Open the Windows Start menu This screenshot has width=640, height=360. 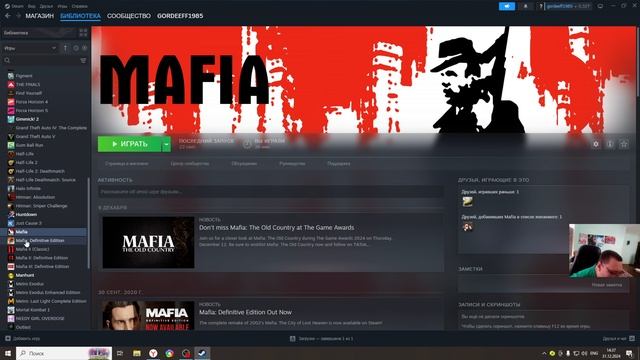(7, 353)
